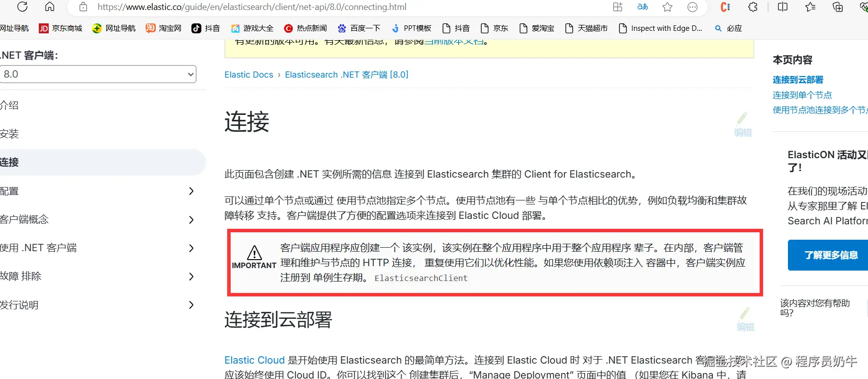
Task: Open 爱淘宝 bookmark
Action: 536,28
